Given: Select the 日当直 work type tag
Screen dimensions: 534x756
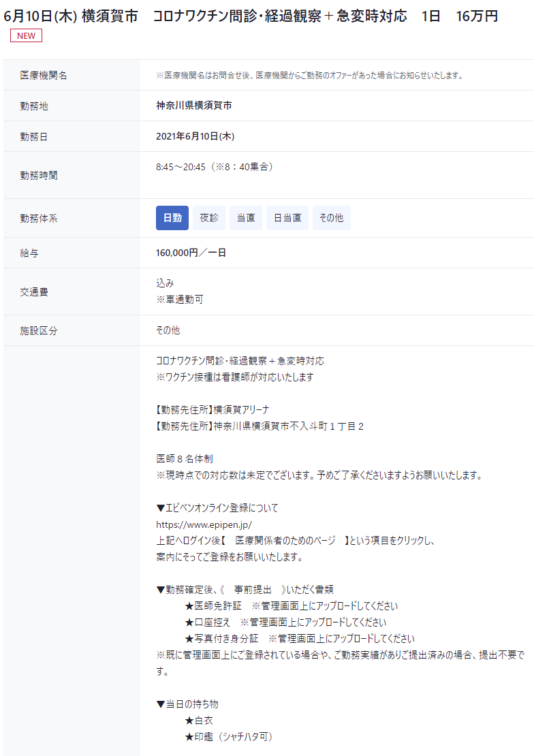Looking at the screenshot, I should click(x=287, y=218).
